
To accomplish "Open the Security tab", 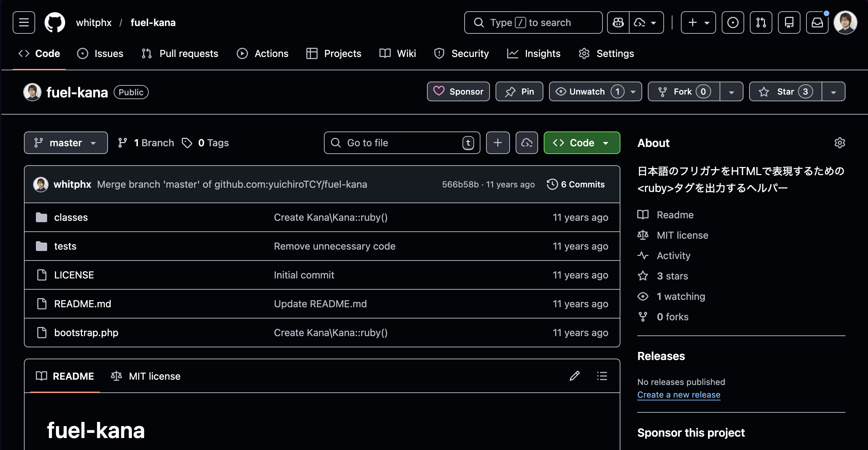I will coord(461,53).
